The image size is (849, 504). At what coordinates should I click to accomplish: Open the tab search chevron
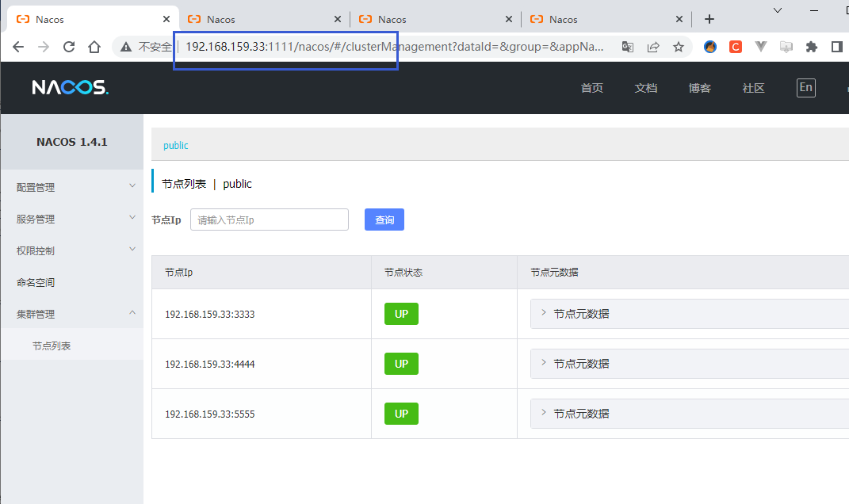(778, 10)
